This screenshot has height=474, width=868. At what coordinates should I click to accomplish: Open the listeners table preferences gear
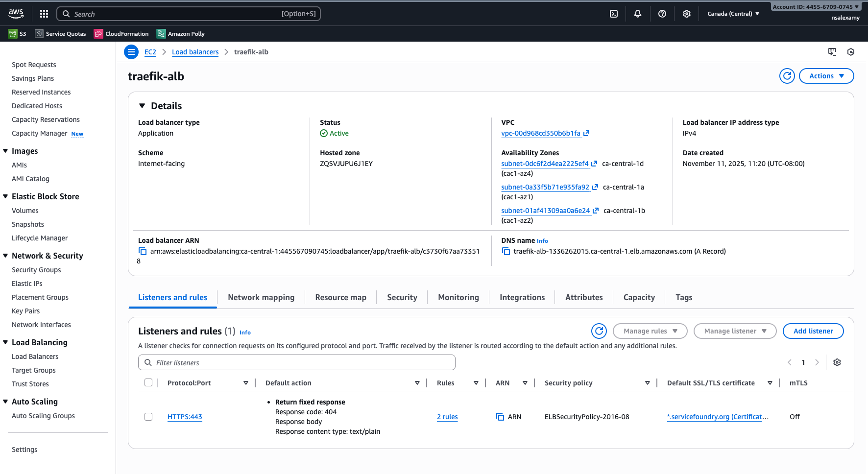tap(837, 362)
